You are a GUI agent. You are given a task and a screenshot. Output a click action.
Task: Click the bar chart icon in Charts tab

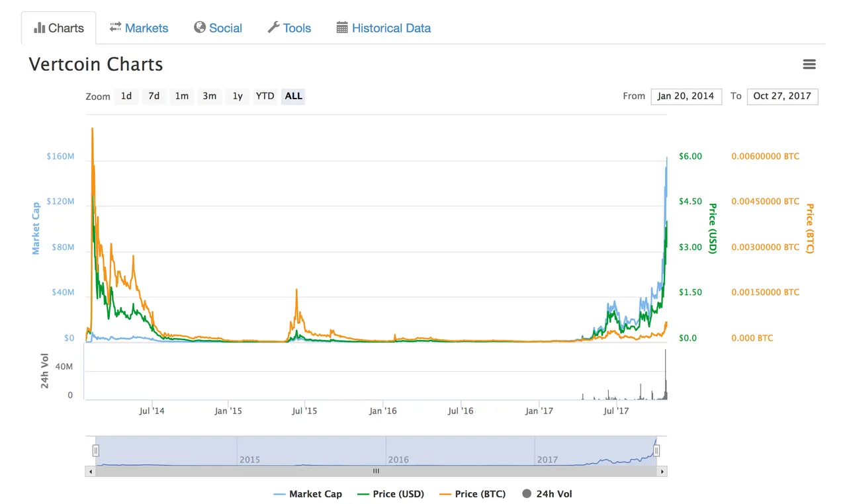(39, 28)
